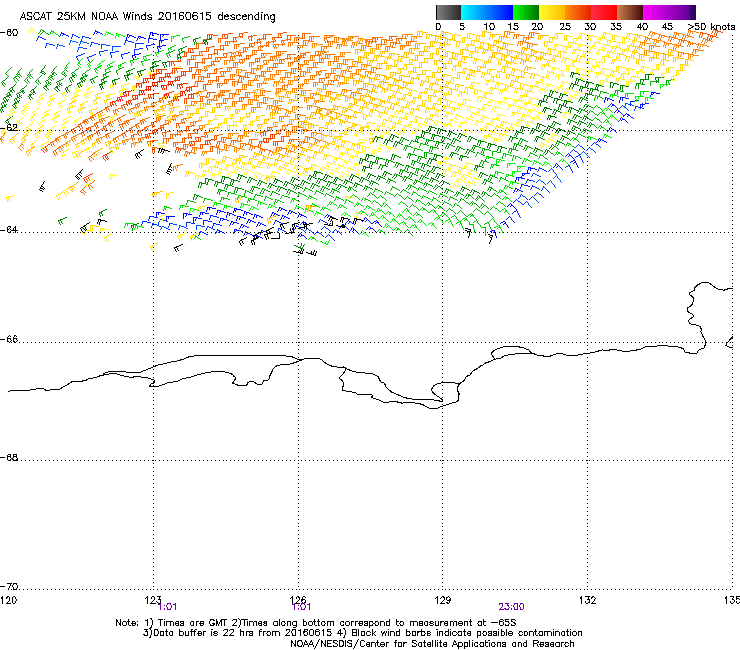Click the green 15-20 knots legend segment
740x650 pixels.
coord(526,12)
